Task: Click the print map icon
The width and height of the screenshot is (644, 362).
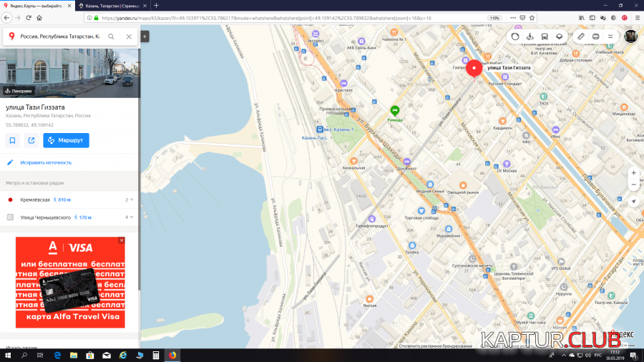Action: [596, 36]
